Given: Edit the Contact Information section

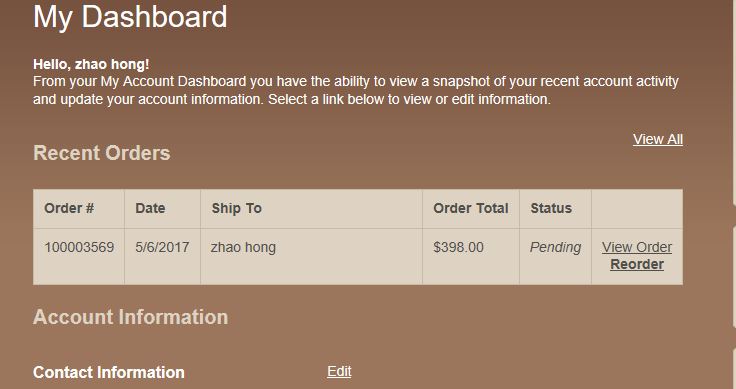Looking at the screenshot, I should (339, 371).
